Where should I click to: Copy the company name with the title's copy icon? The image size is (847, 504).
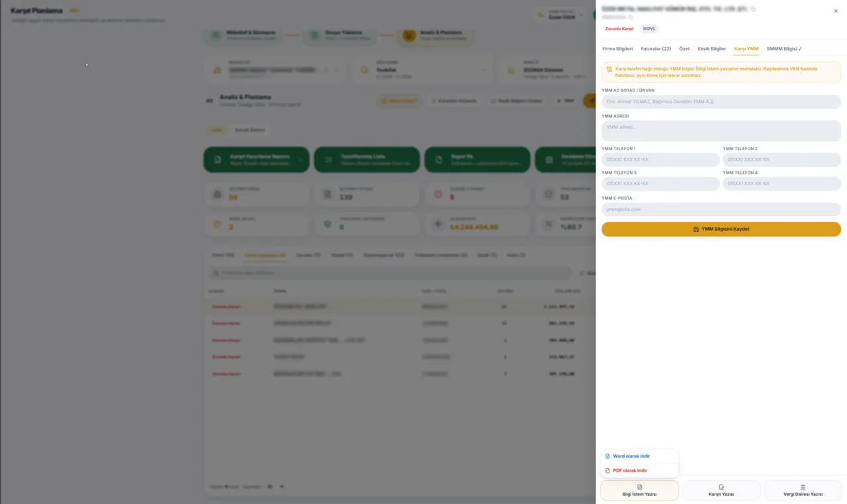753,9
